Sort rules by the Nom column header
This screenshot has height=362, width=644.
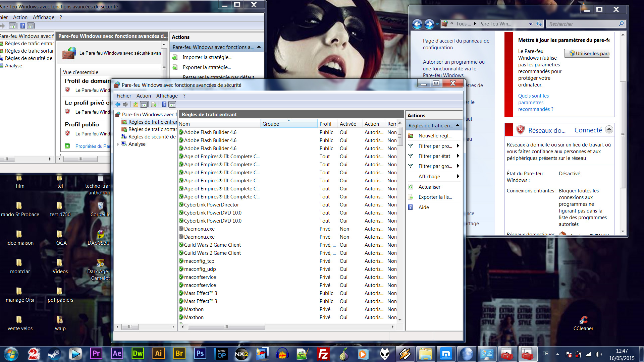click(x=220, y=124)
